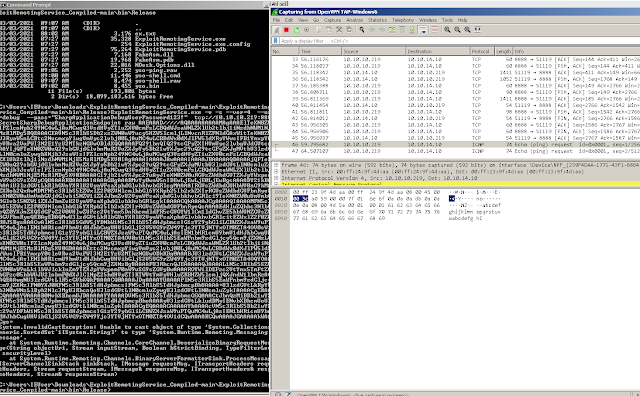Go back in packet history arrow
The image size is (640, 396).
point(372,30)
